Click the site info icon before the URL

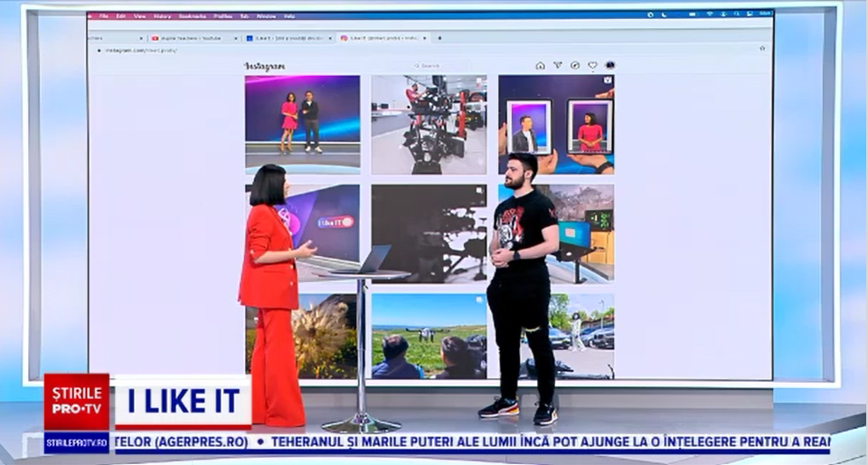click(99, 51)
